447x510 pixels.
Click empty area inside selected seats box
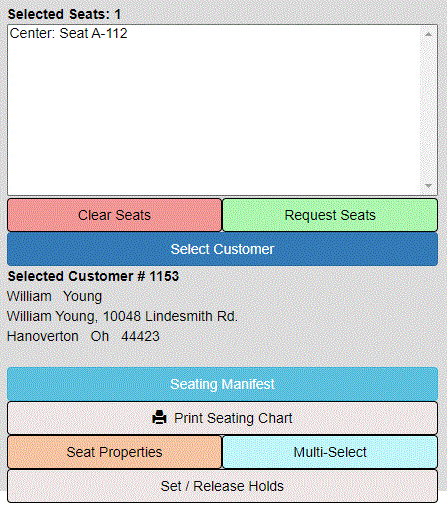pyautogui.click(x=213, y=117)
